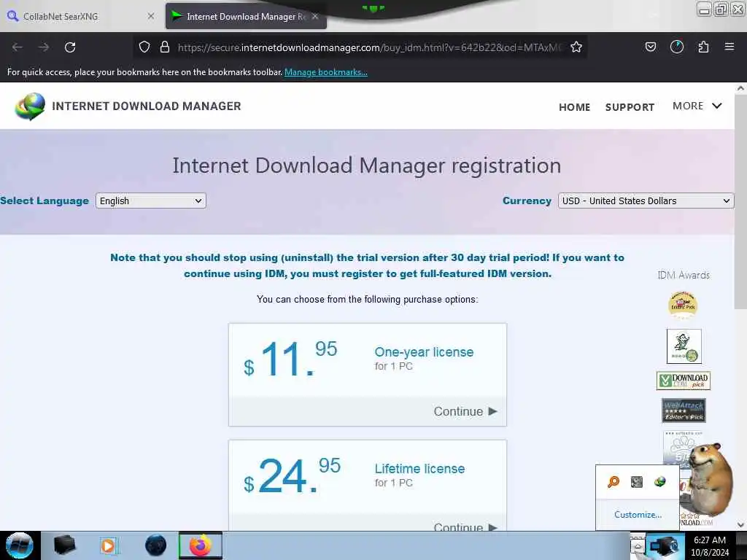
Task: Click the Manage bookmarks link
Action: 326,72
